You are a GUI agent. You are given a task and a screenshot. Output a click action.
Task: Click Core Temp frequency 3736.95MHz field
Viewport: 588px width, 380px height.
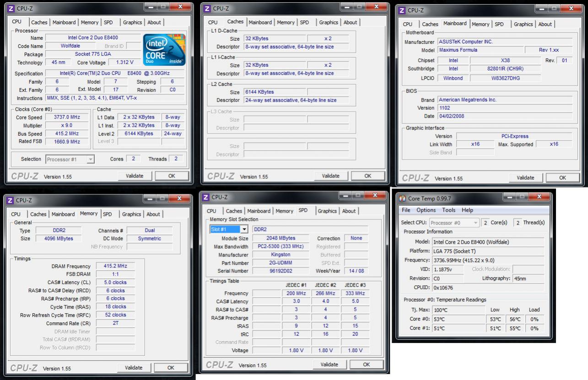(488, 260)
